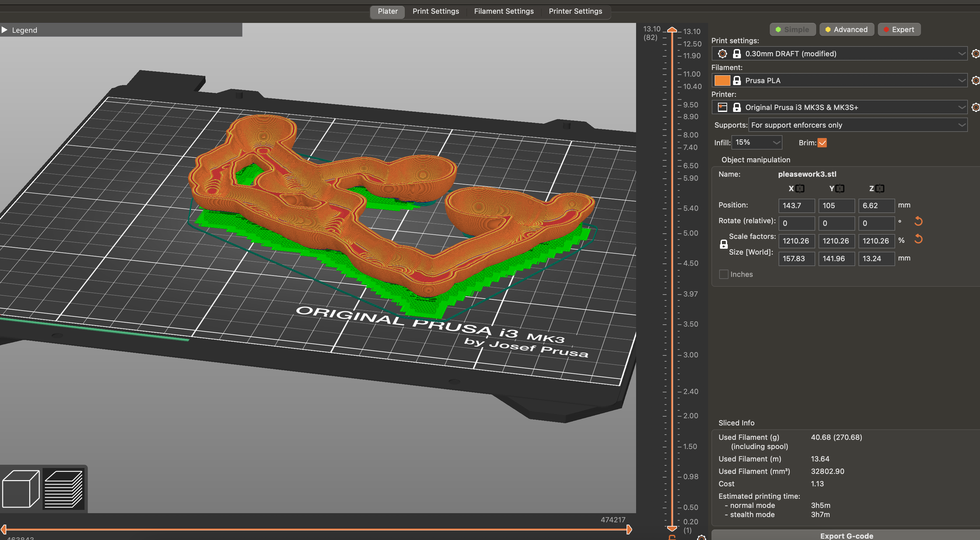The image size is (980, 540).
Task: Uncheck the Brim checkbox
Action: 822,143
